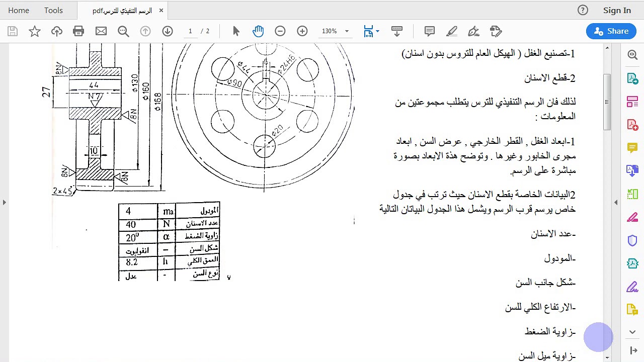Screen dimensions: 644x362
Task: Expand the left navigation pane arrow
Action: click(5, 203)
